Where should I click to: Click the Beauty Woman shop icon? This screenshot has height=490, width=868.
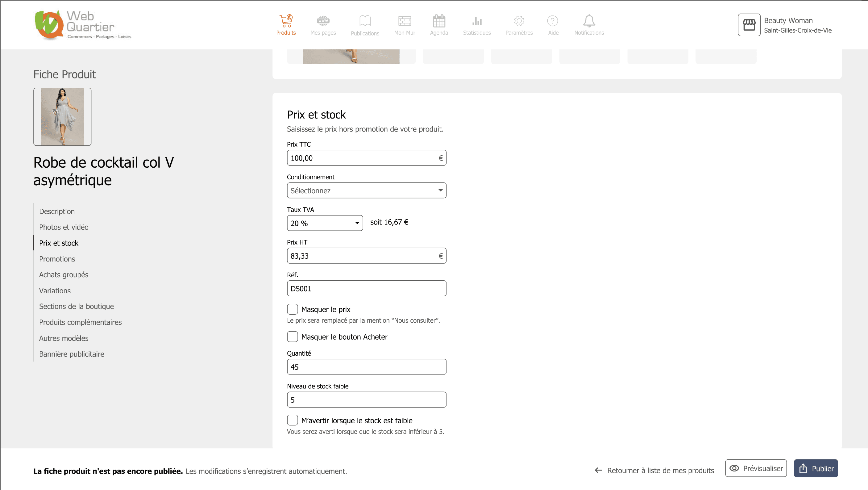click(749, 25)
